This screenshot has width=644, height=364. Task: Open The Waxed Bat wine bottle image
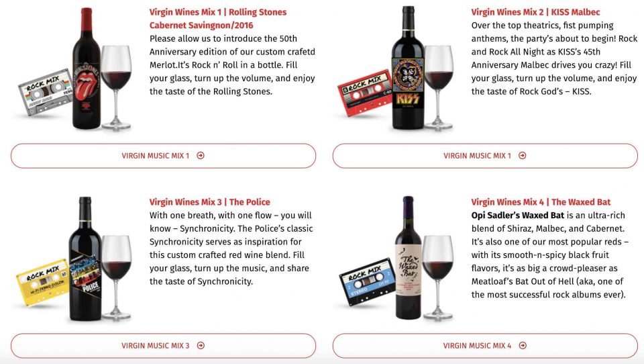tap(409, 258)
